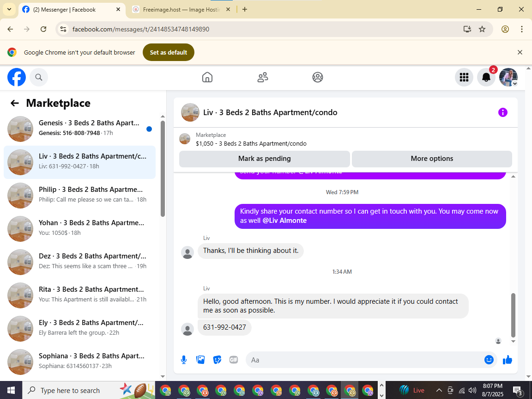Screen dimensions: 532x399
Task: Open a new browser tab
Action: coord(245,10)
